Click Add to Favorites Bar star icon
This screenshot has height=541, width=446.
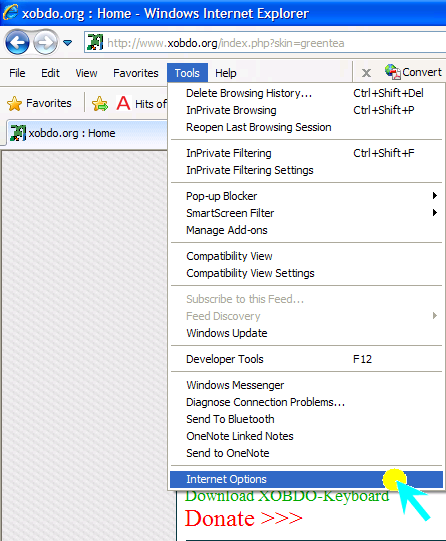click(100, 104)
